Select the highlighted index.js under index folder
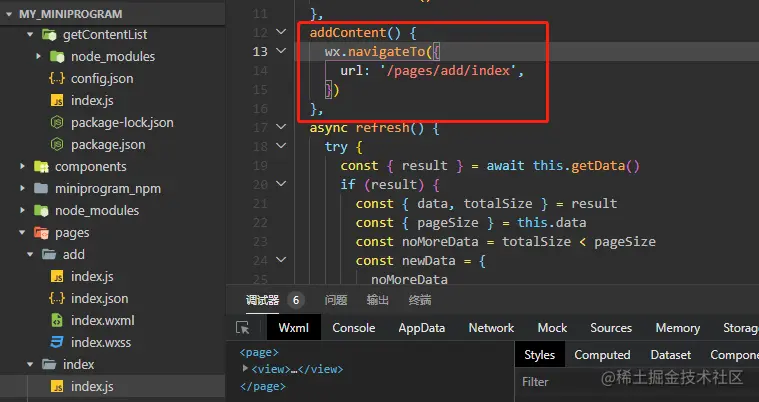Image resolution: width=759 pixels, height=402 pixels. click(x=92, y=387)
